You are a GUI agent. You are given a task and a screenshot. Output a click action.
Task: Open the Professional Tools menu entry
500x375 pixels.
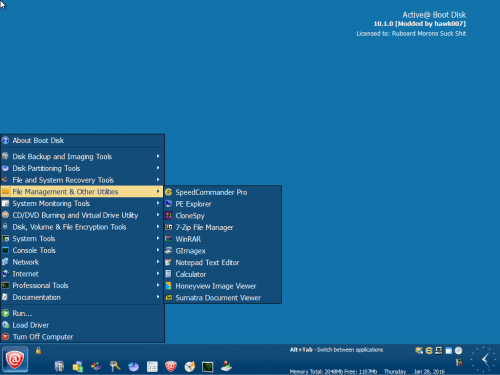(82, 285)
